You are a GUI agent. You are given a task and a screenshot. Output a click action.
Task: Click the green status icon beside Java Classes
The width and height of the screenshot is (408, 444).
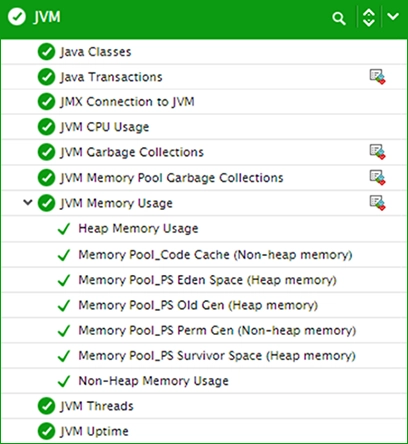pos(46,52)
